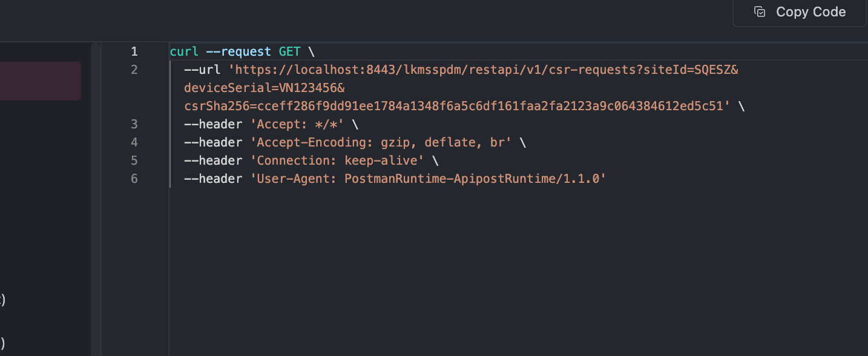This screenshot has height=356, width=868.
Task: Click the GET method keyword
Action: [x=289, y=51]
